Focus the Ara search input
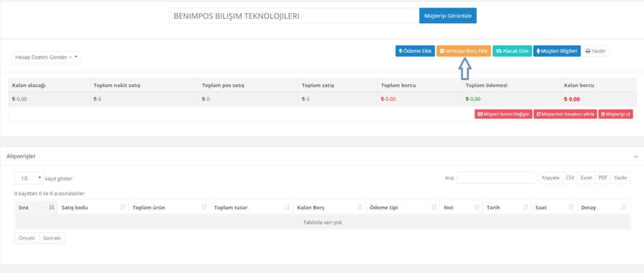644x273 pixels. [x=497, y=178]
